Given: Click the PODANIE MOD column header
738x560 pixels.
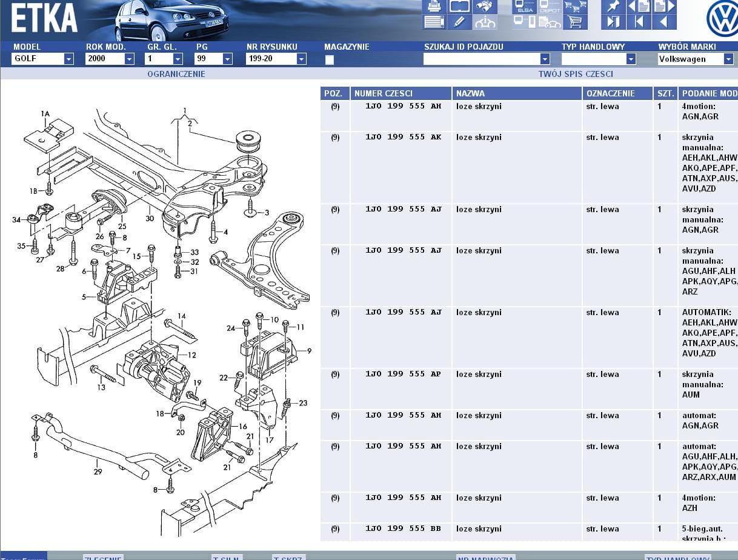Looking at the screenshot, I should tap(708, 93).
